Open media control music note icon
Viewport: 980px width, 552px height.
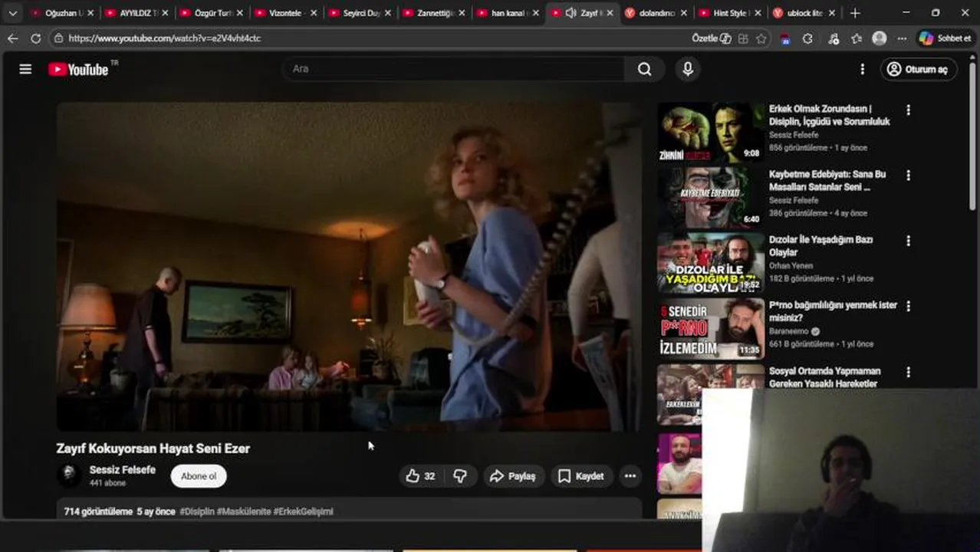pos(834,38)
